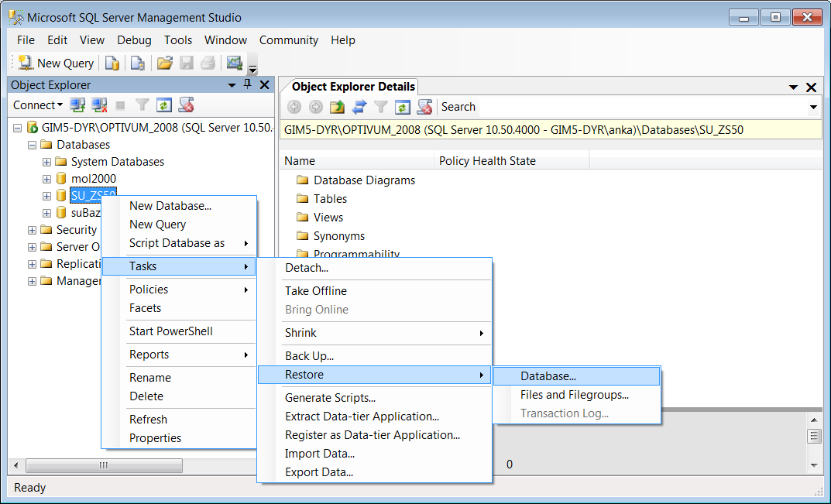Image resolution: width=831 pixels, height=504 pixels.
Task: Collapse the Databases tree node
Action: [x=33, y=145]
